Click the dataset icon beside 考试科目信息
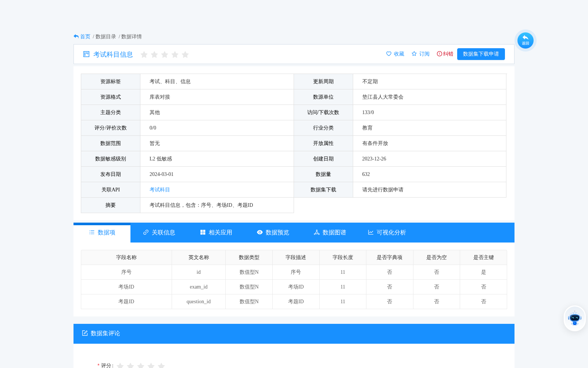The width and height of the screenshot is (588, 368). click(x=86, y=54)
